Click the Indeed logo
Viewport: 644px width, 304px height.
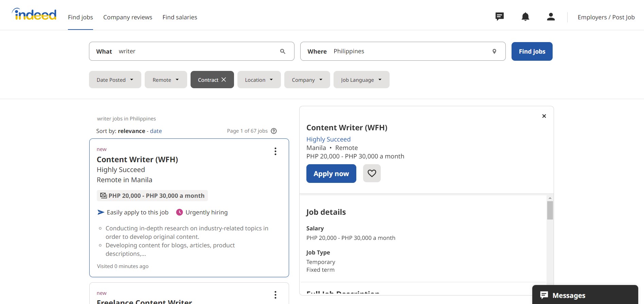pyautogui.click(x=34, y=14)
